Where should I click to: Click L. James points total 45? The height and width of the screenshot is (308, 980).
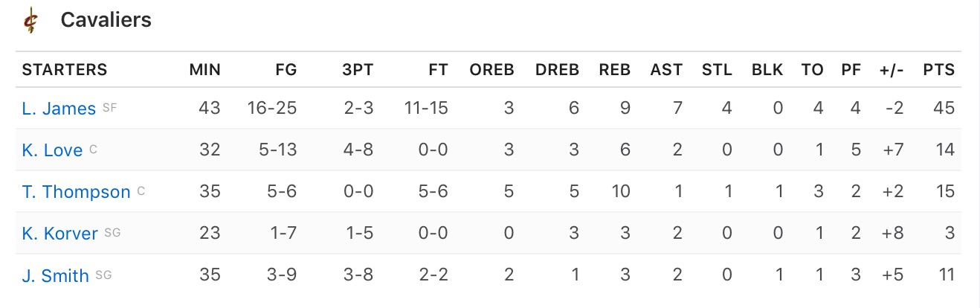(944, 109)
